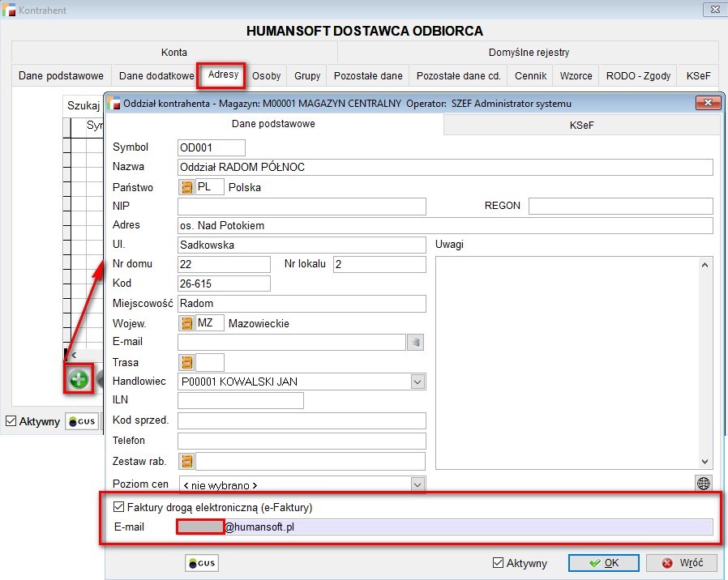Switch to the KSeF tab in branch dialog
The height and width of the screenshot is (580, 728).
click(x=581, y=125)
